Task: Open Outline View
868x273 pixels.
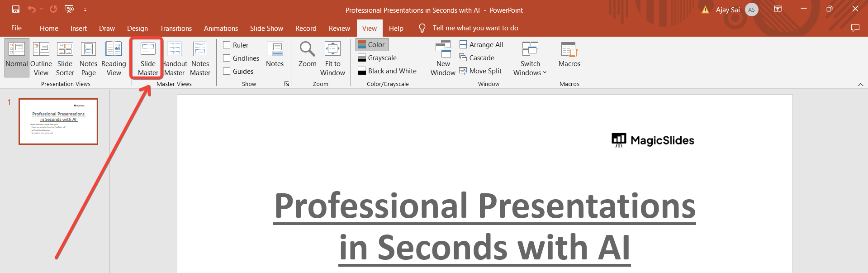Action: coord(41,59)
